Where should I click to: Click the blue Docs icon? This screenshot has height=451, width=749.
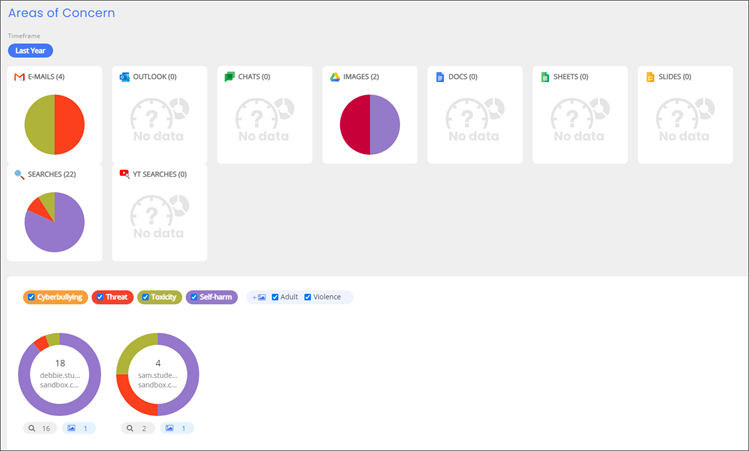click(440, 77)
